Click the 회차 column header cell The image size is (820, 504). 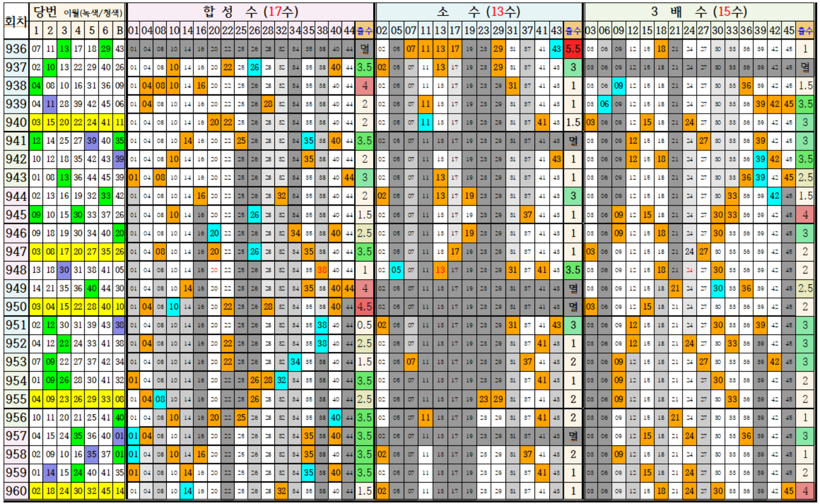pyautogui.click(x=15, y=21)
